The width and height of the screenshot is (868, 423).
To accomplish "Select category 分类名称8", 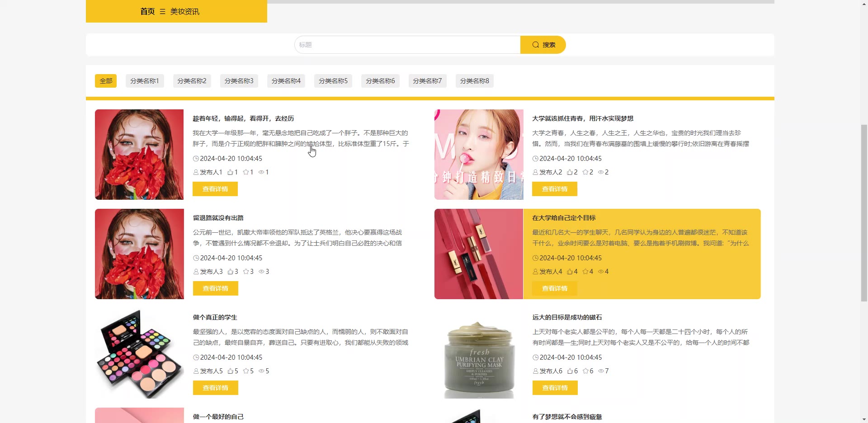I will click(475, 81).
